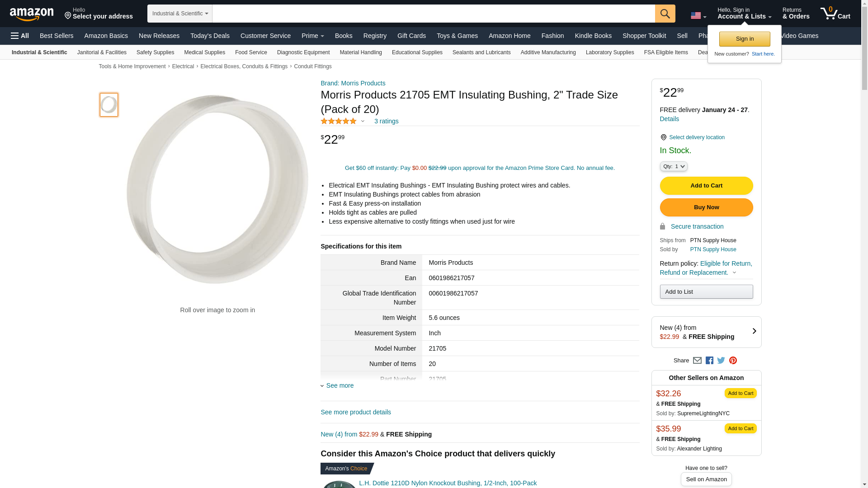Screen dimensions: 868x488
Task: Expand the star rating breakdown arrow
Action: pos(363,121)
